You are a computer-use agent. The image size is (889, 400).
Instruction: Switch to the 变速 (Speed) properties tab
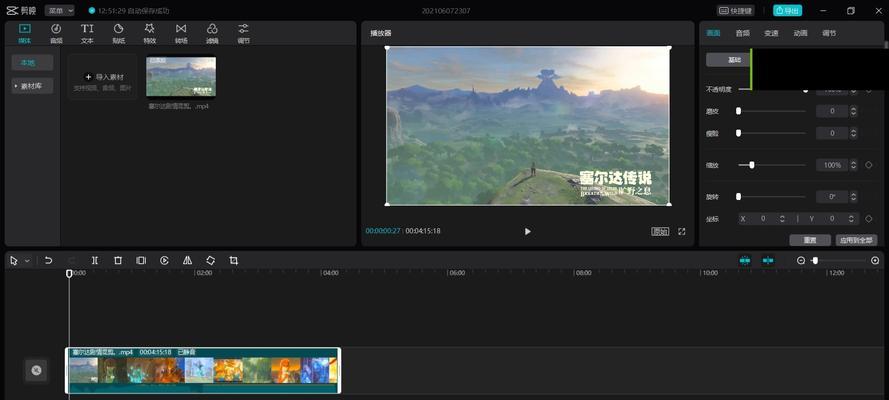pos(771,33)
